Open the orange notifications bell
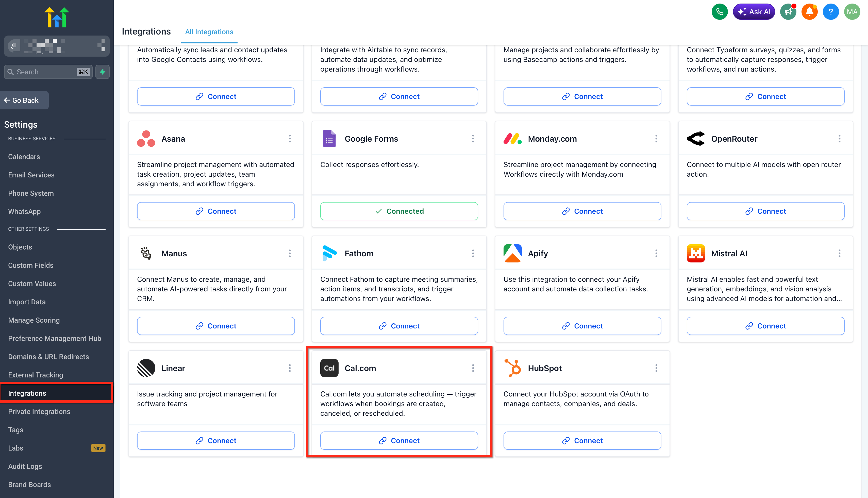 coord(809,12)
